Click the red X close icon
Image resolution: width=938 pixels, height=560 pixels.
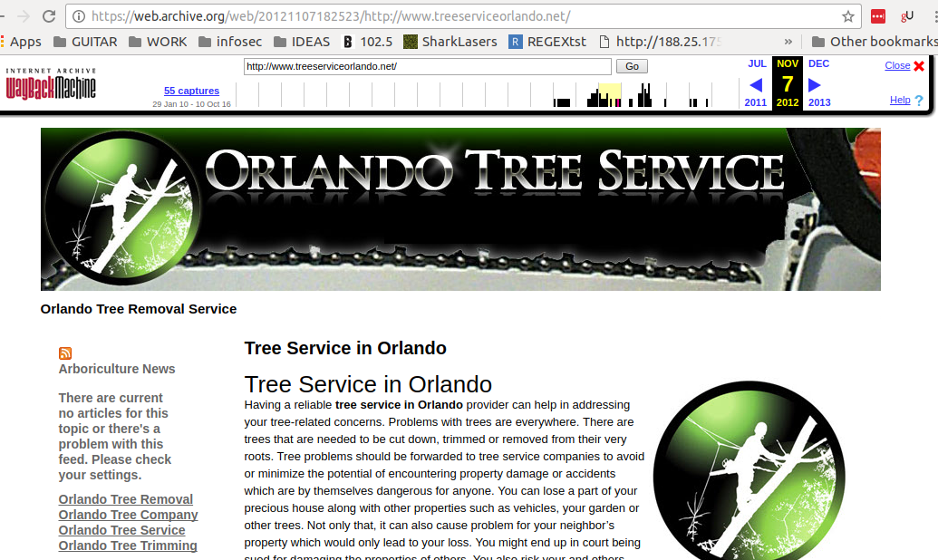(x=919, y=66)
